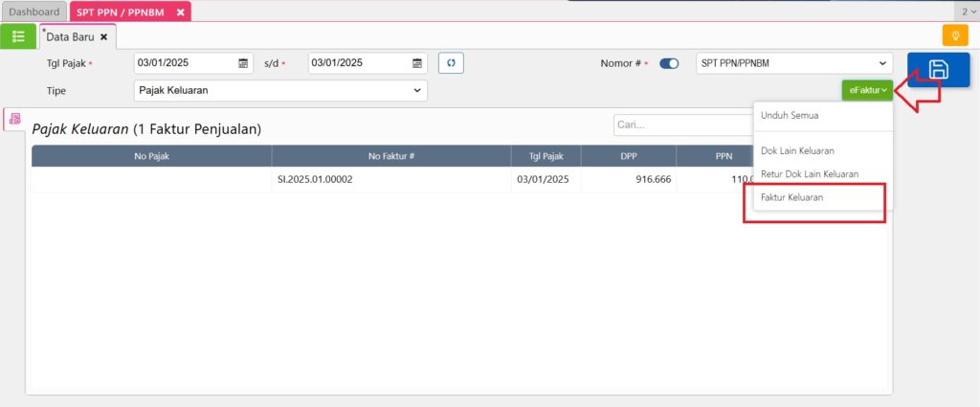Select Faktur Keluaran from the menu
Viewport: 980px width, 407px height.
[791, 197]
